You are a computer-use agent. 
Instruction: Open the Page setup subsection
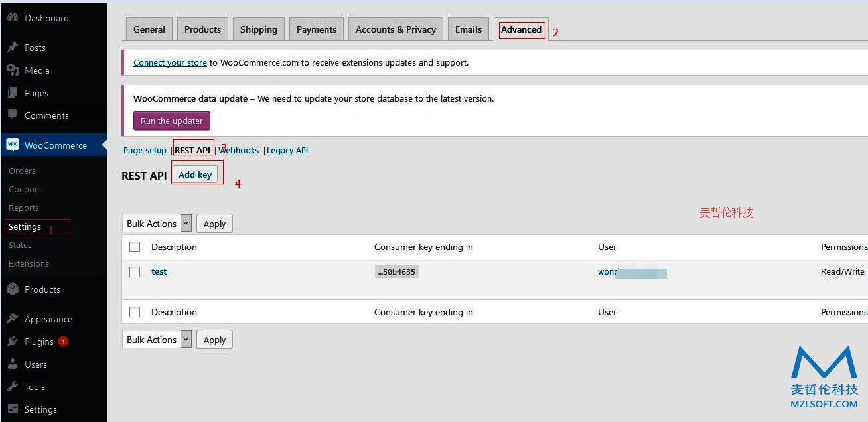[x=145, y=150]
